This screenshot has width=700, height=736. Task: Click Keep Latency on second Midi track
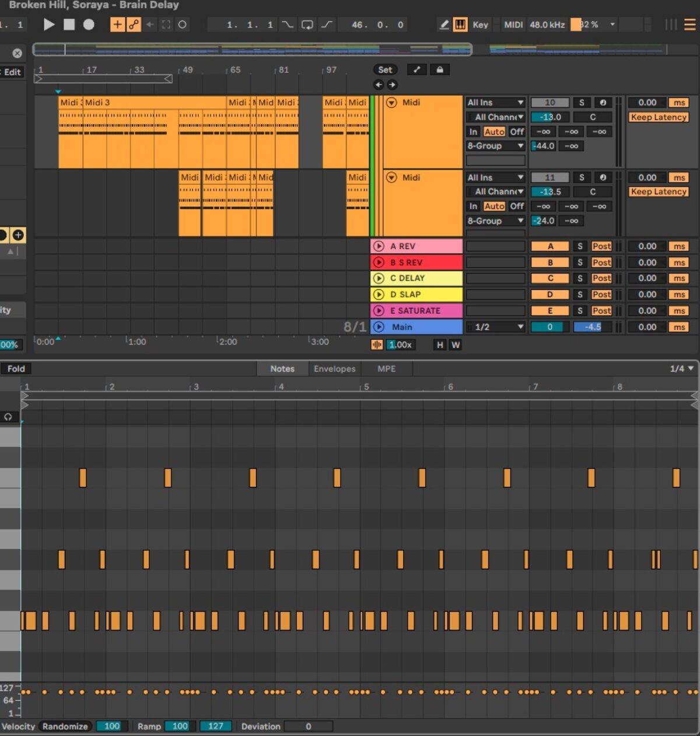[658, 191]
